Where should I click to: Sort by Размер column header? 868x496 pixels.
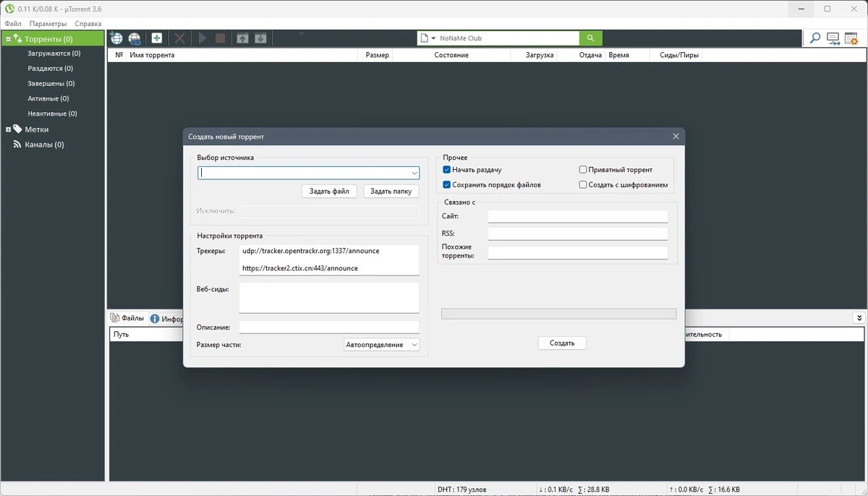pyautogui.click(x=376, y=55)
